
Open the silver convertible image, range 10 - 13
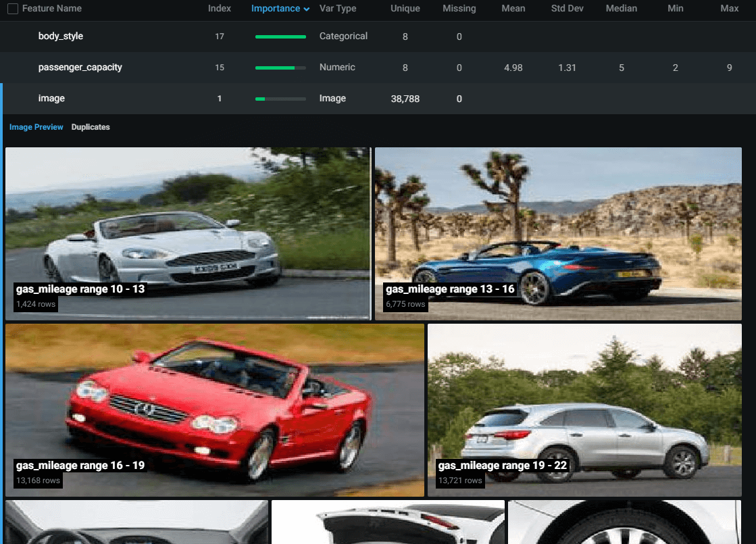(188, 233)
